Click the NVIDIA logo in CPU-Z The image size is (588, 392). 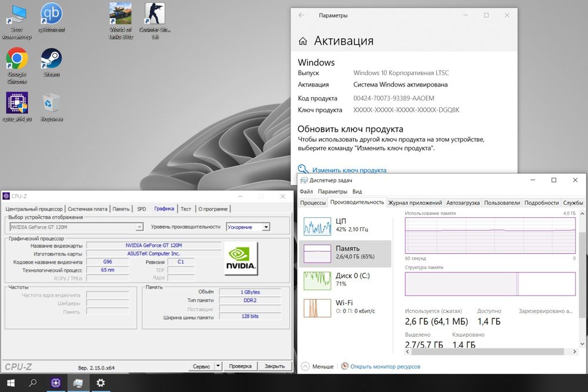point(241,258)
